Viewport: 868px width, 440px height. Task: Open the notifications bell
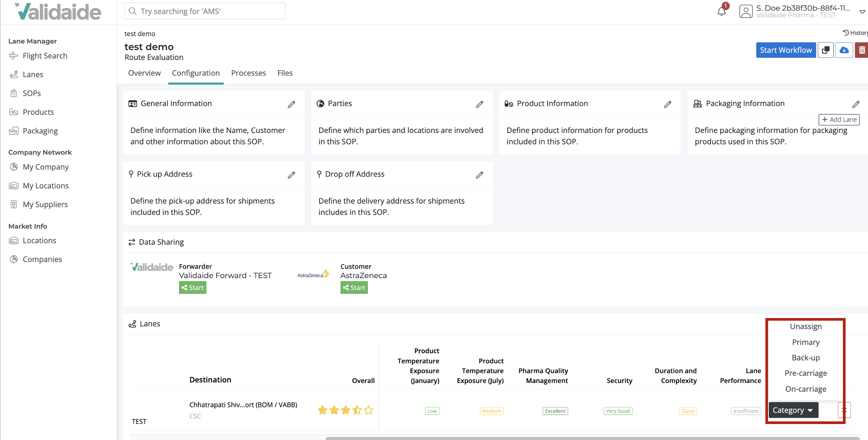coord(721,11)
